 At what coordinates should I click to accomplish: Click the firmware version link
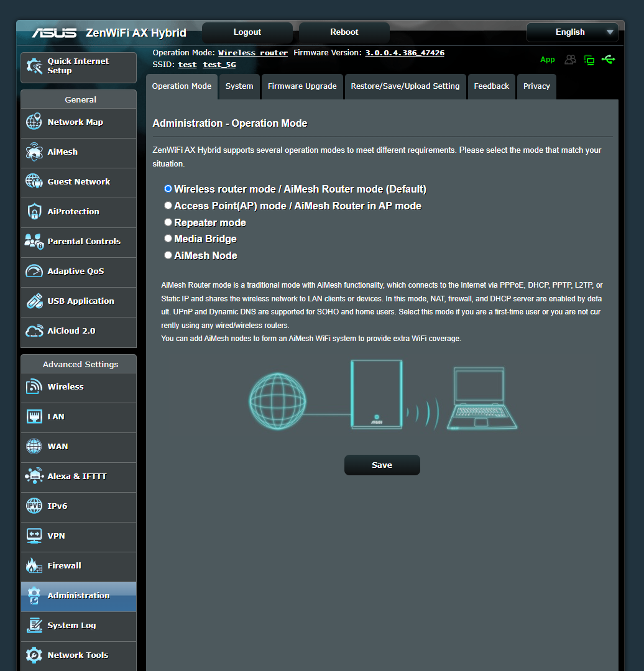click(405, 52)
